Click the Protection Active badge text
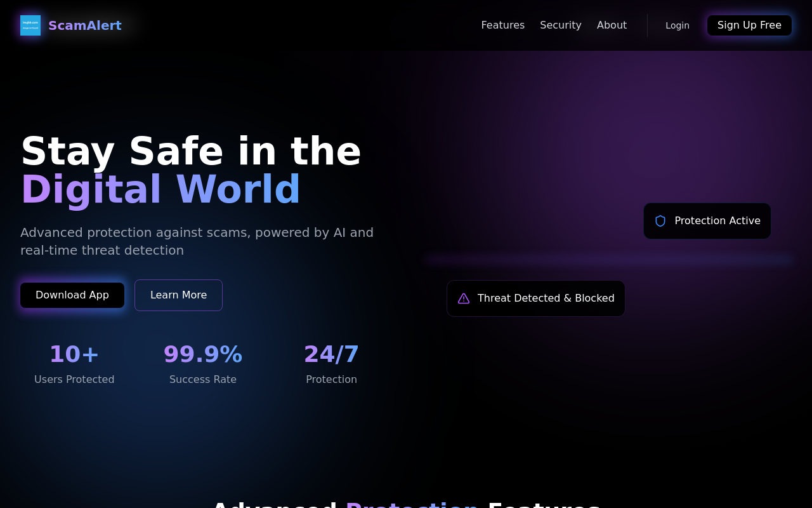812x508 pixels. tap(717, 221)
